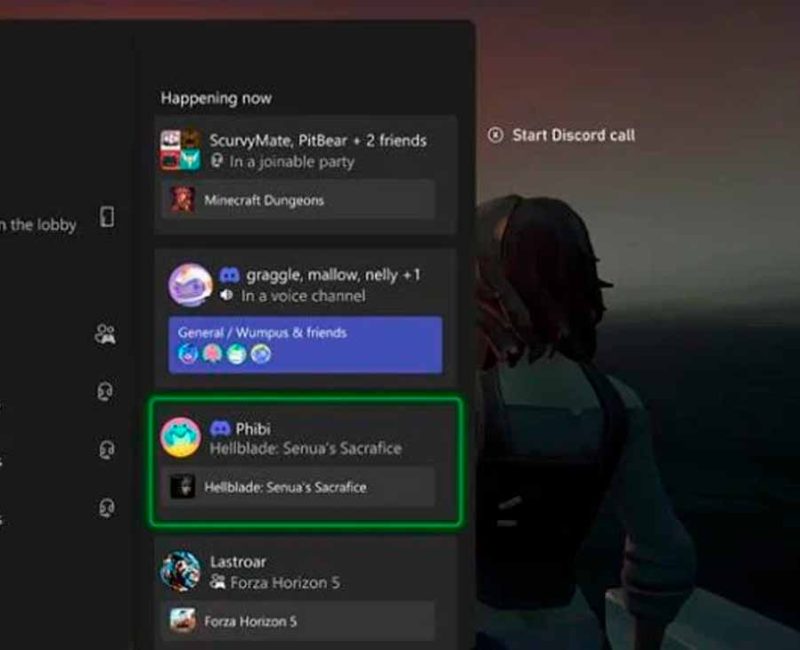The height and width of the screenshot is (650, 800).
Task: Select the General / Wumpus & friends voice channel
Action: 305,345
